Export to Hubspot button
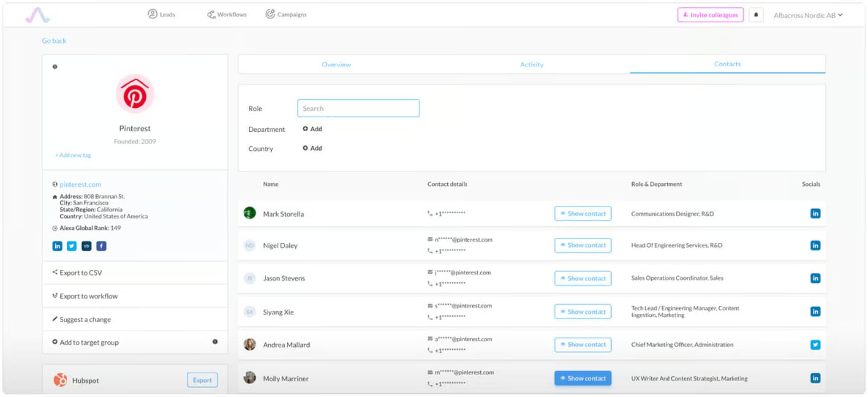Screen dimensions: 868x397 (202, 380)
